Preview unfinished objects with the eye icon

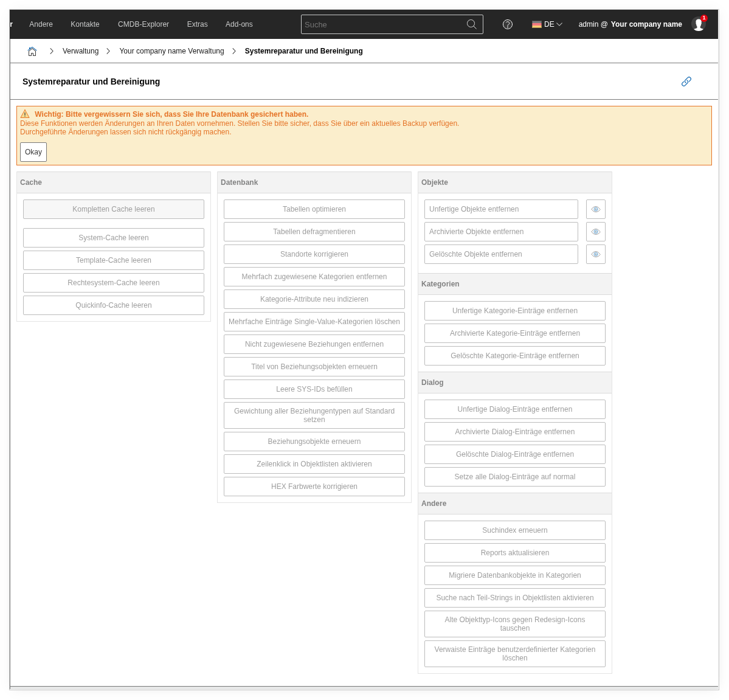pyautogui.click(x=596, y=209)
